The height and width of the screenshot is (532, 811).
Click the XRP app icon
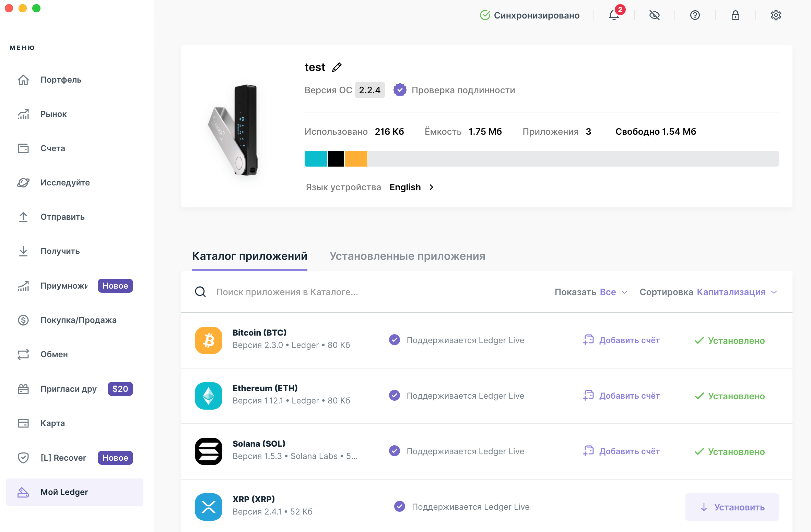click(x=209, y=507)
